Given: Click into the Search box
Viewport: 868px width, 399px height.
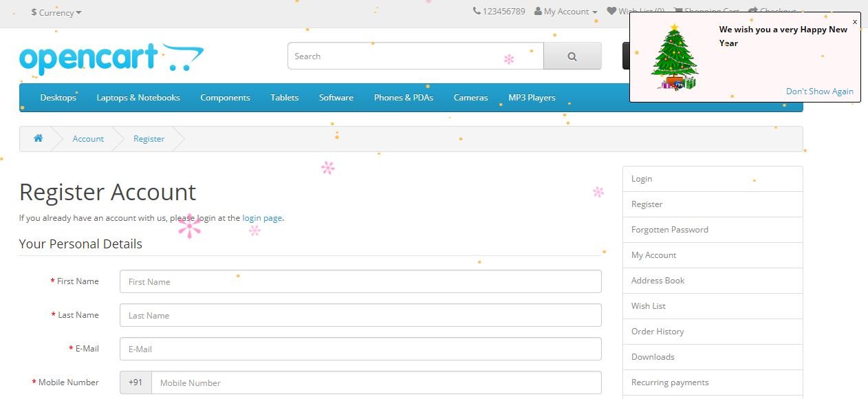Looking at the screenshot, I should click(x=415, y=56).
